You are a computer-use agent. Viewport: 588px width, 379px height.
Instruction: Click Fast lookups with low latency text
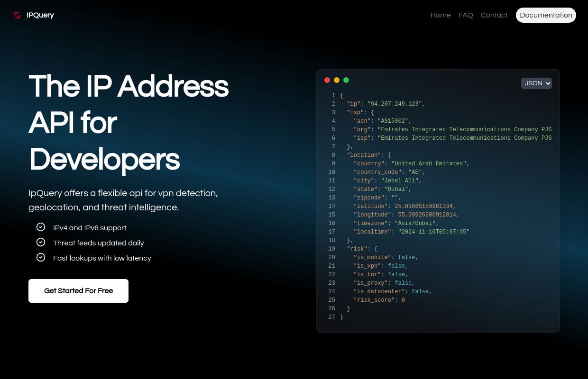[102, 258]
